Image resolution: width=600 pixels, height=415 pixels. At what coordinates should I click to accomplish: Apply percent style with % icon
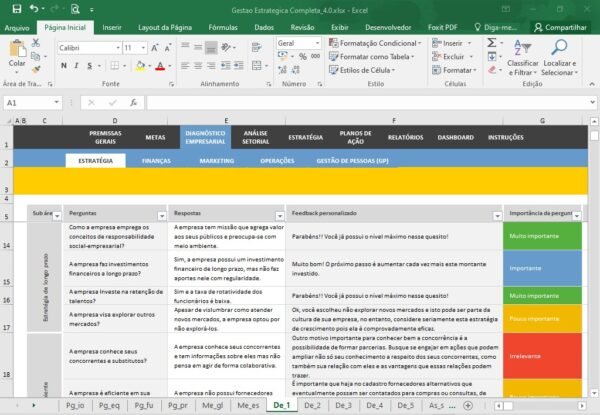tap(303, 57)
